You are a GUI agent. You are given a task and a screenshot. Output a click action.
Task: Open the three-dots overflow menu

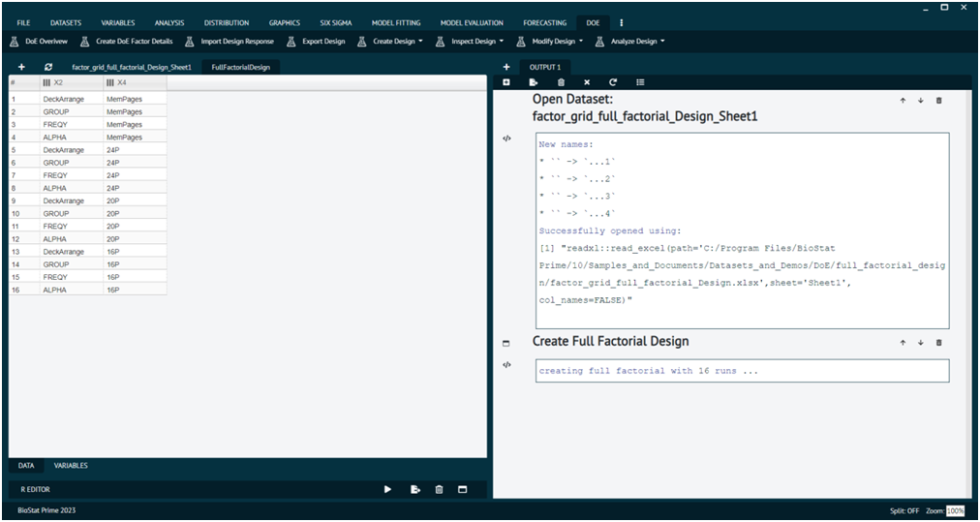point(621,22)
